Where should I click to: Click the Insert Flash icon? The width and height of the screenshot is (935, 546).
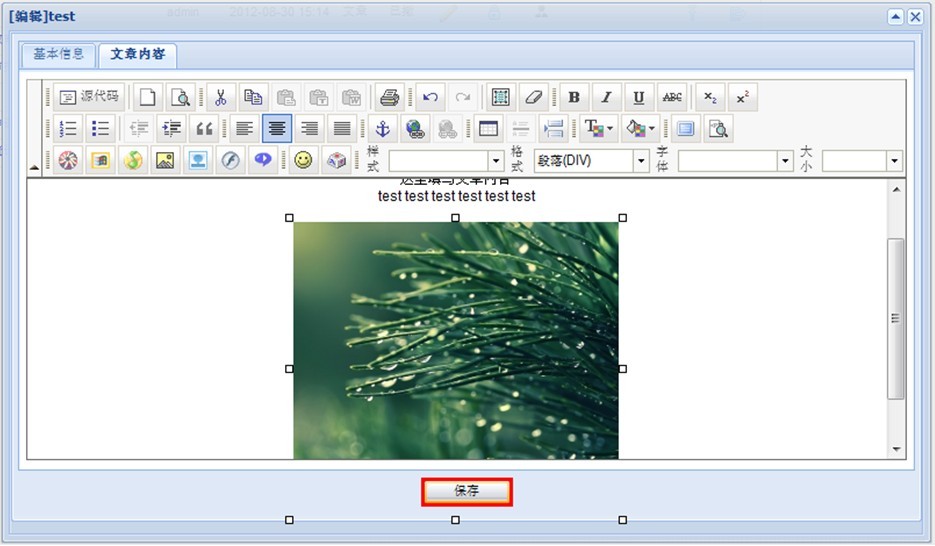click(231, 160)
